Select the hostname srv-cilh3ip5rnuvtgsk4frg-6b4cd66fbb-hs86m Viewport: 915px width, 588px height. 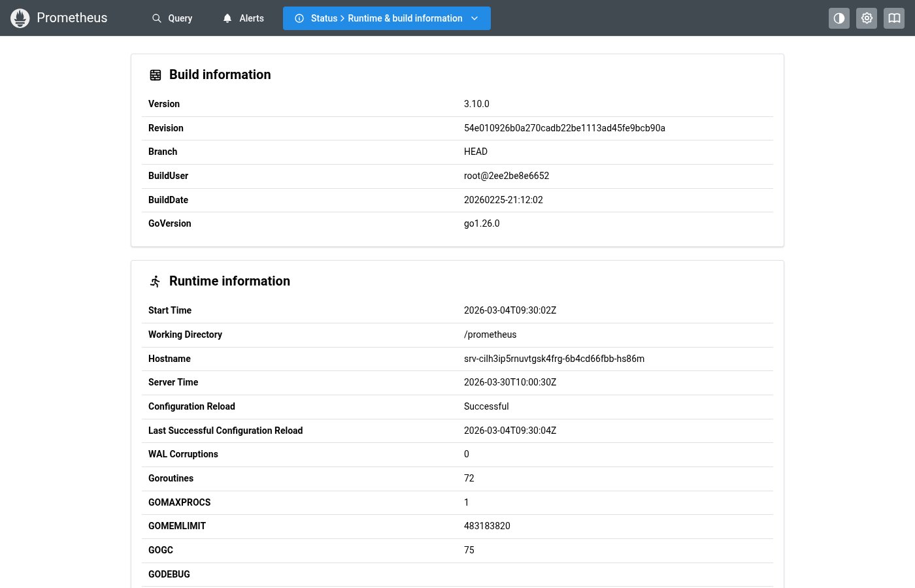[x=554, y=359]
